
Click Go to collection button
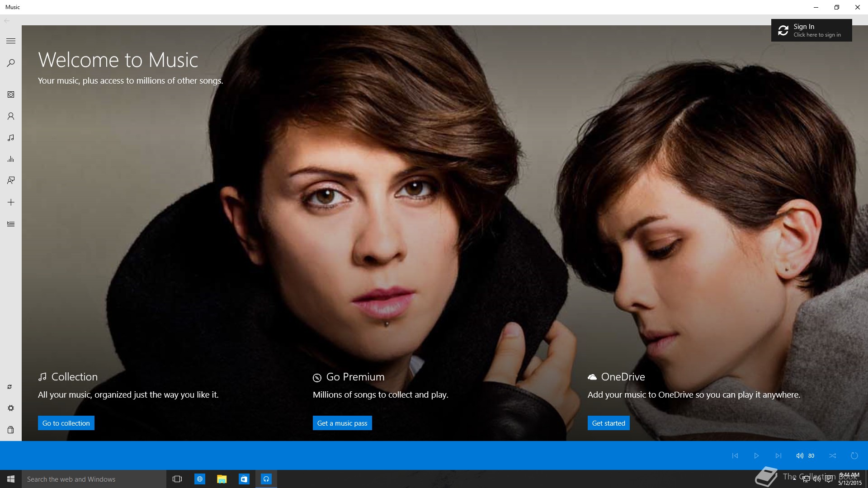66,423
